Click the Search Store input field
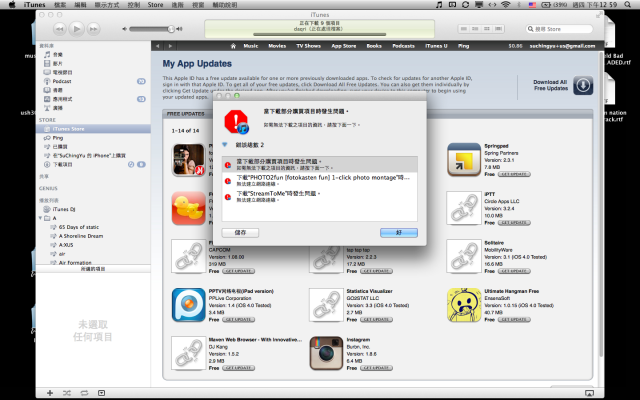This screenshot has height=400, width=640. pos(559,29)
